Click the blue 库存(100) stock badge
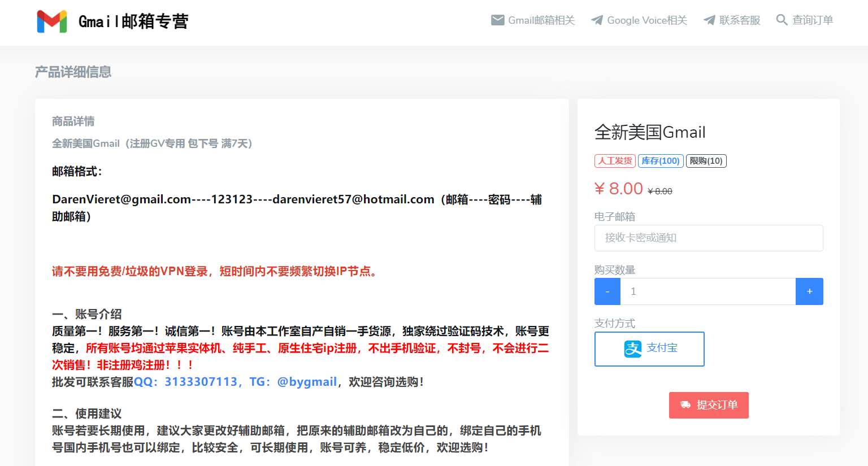The height and width of the screenshot is (466, 868). point(661,161)
